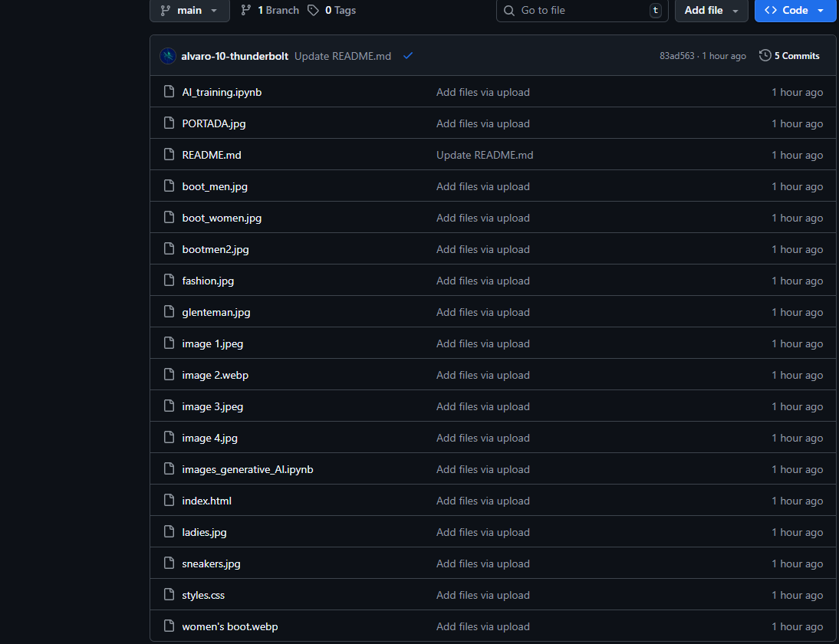Viewport: 839px width, 644px height.
Task: Open the 0 Tags link
Action: pyautogui.click(x=332, y=10)
